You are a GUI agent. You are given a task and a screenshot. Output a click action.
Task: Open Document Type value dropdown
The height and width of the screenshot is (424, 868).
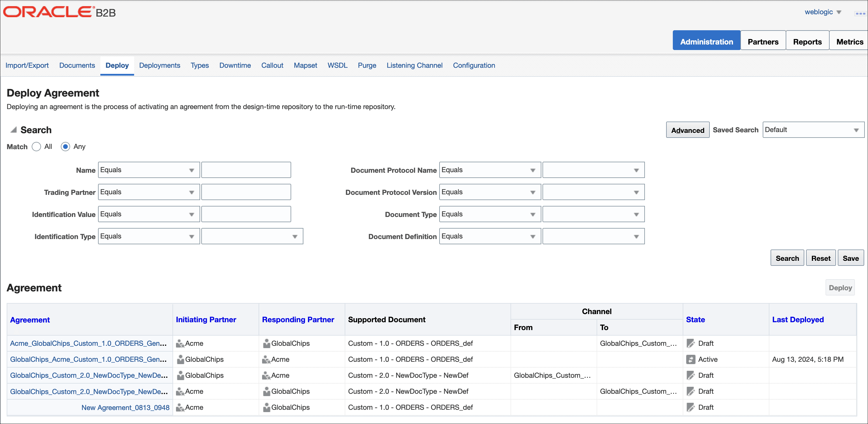pos(593,214)
